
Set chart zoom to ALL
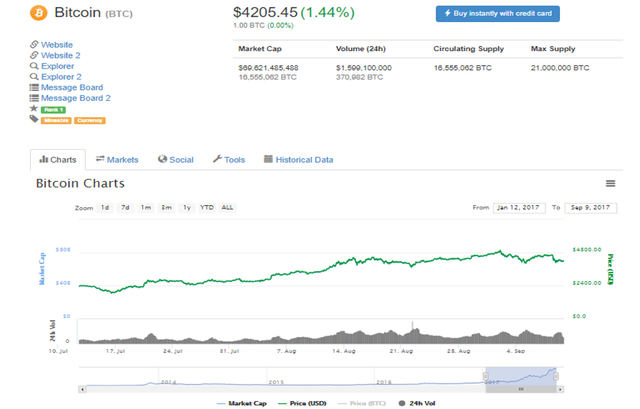coord(227,208)
